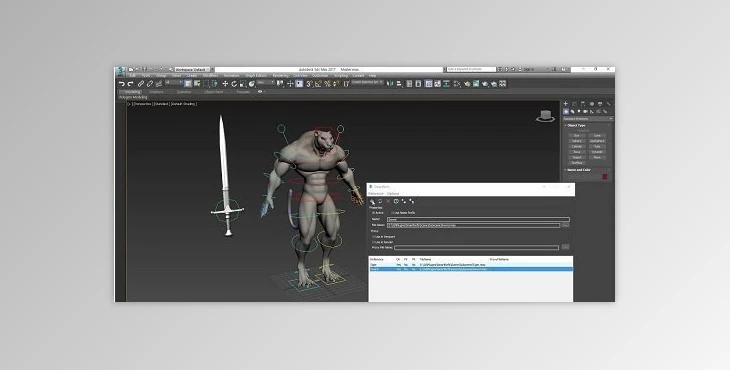This screenshot has height=370, width=730.
Task: Open the Standard Primitives dropdown
Action: tap(588, 119)
